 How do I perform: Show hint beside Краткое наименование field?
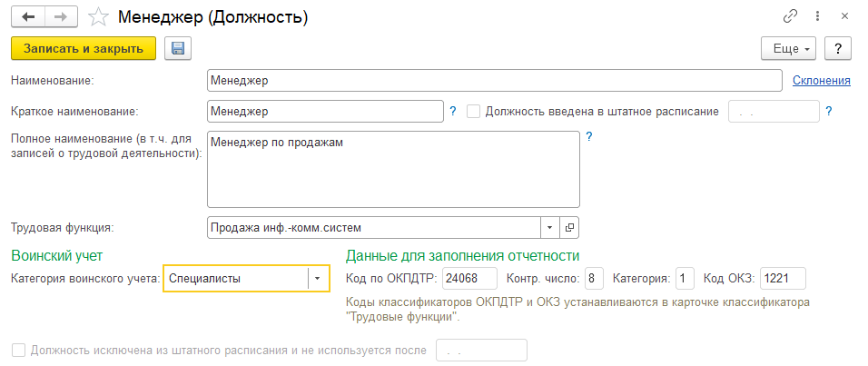click(x=453, y=112)
